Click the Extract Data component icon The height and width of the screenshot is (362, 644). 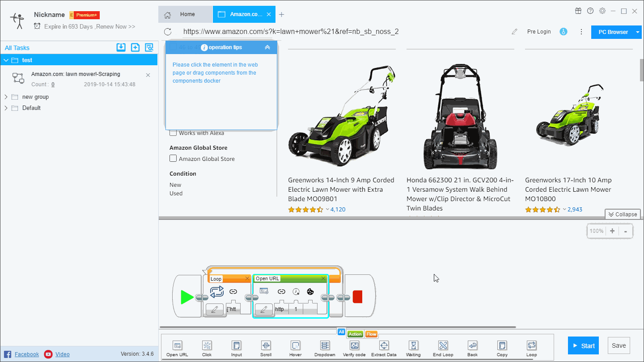click(x=384, y=346)
